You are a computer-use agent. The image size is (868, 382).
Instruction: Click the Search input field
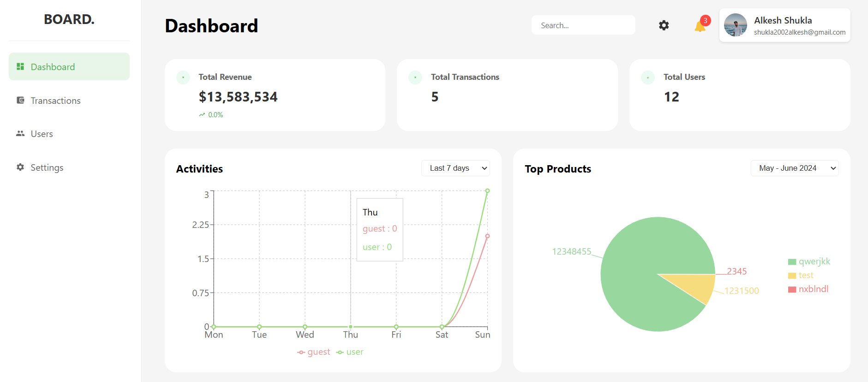pos(583,25)
